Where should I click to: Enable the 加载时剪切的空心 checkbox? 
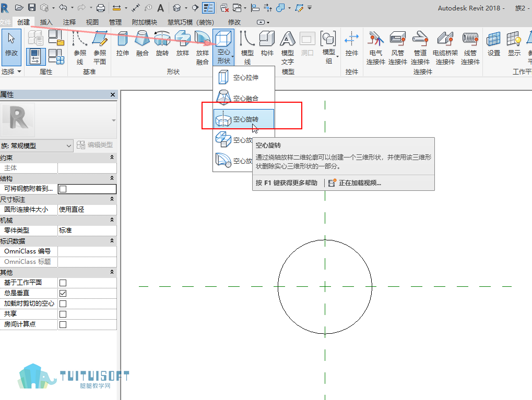click(x=63, y=304)
